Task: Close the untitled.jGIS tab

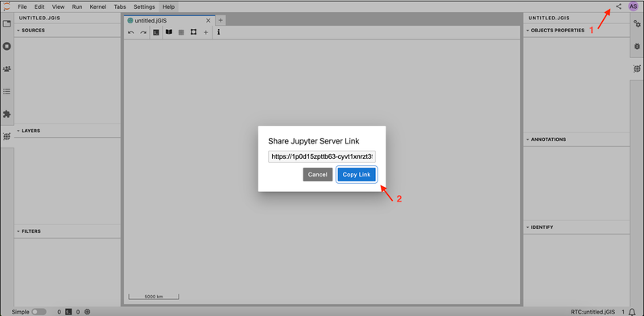Action: [x=208, y=20]
